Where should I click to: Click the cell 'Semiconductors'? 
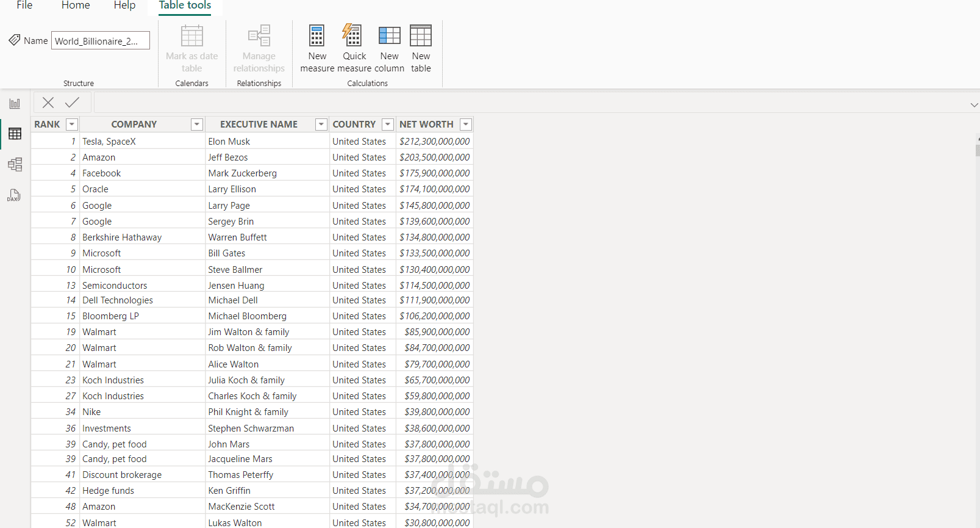tap(142, 286)
